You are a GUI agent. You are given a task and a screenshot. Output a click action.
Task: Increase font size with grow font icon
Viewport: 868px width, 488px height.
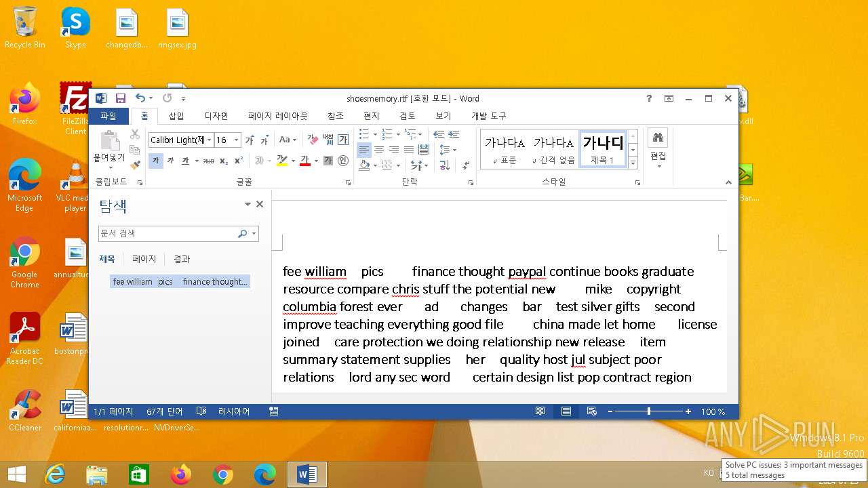click(250, 140)
